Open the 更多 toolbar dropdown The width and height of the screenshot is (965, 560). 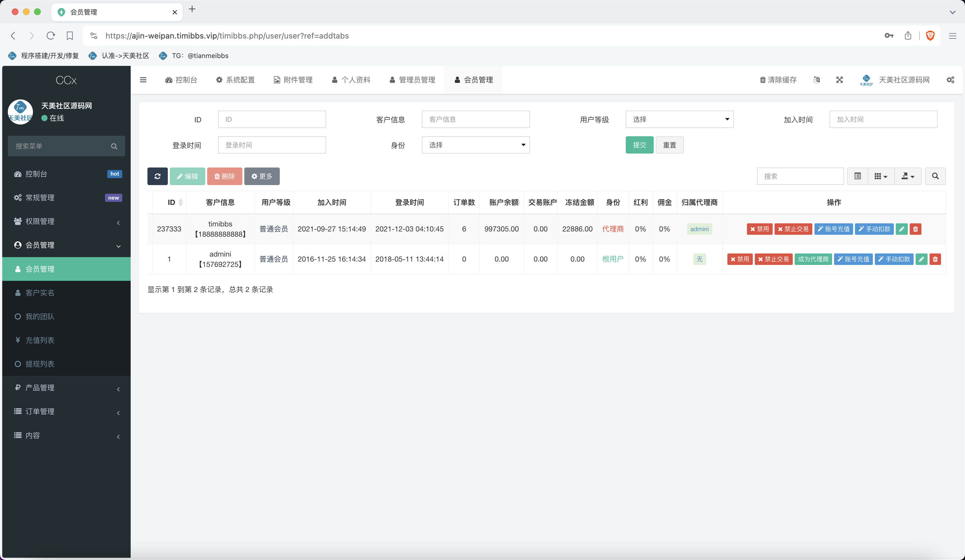point(262,176)
